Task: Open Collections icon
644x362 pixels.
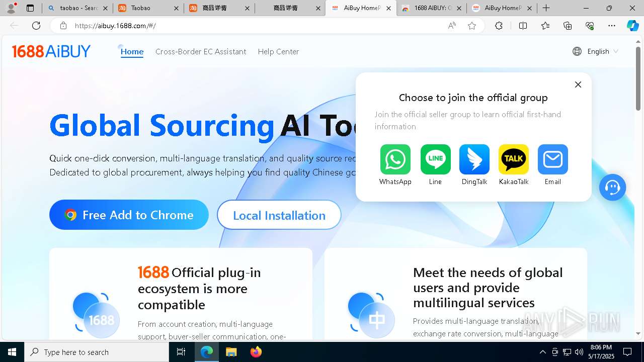Action: pyautogui.click(x=568, y=26)
